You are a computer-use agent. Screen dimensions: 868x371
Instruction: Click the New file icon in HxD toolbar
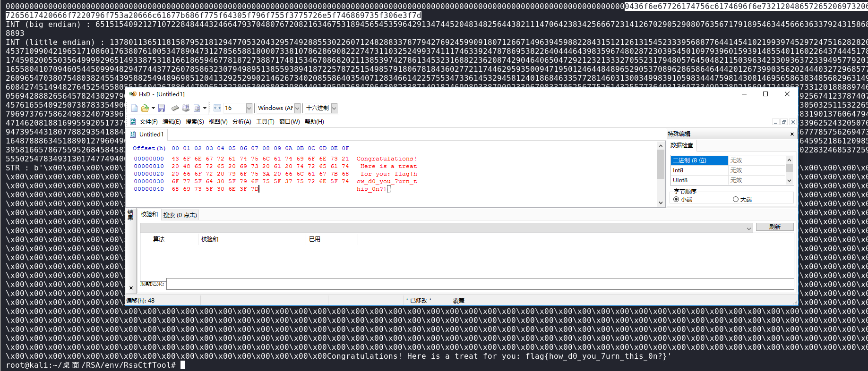pos(135,108)
